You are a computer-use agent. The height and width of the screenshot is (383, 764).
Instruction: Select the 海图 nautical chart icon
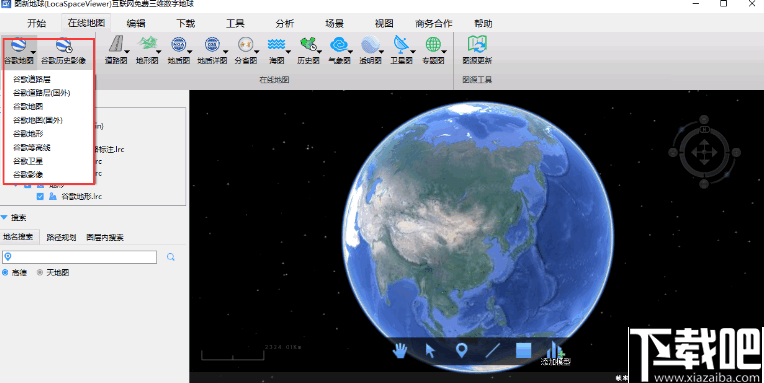(x=276, y=44)
